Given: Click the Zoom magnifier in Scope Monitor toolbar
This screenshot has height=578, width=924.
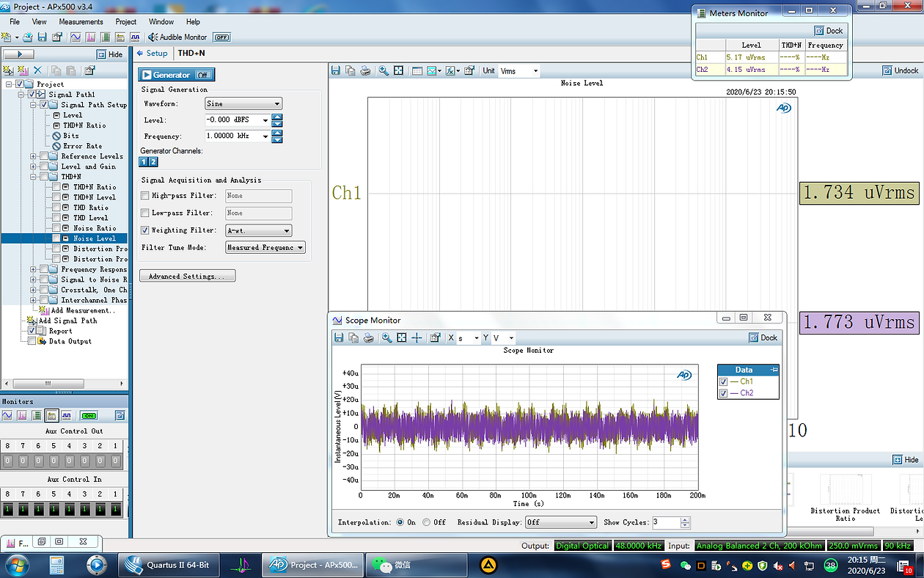Looking at the screenshot, I should [386, 337].
